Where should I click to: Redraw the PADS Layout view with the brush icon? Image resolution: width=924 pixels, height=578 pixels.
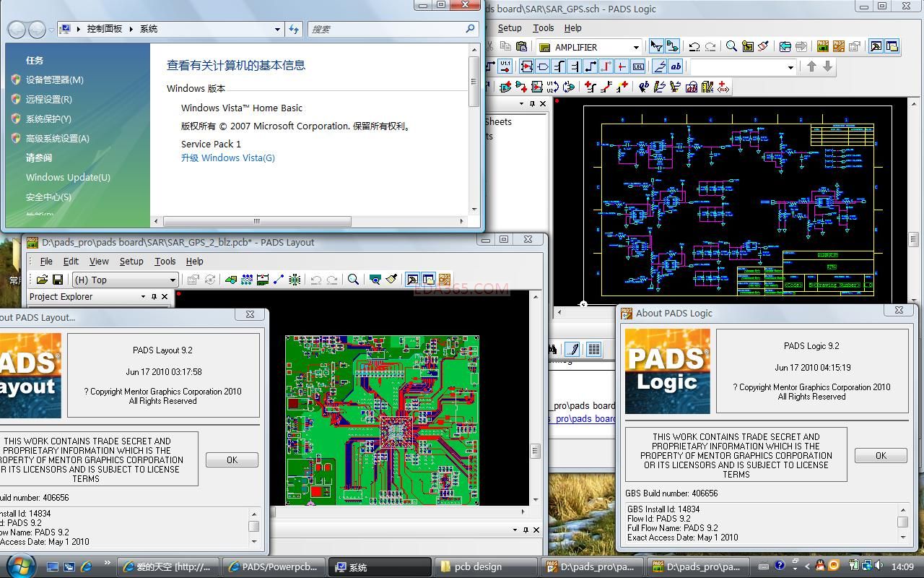point(391,280)
